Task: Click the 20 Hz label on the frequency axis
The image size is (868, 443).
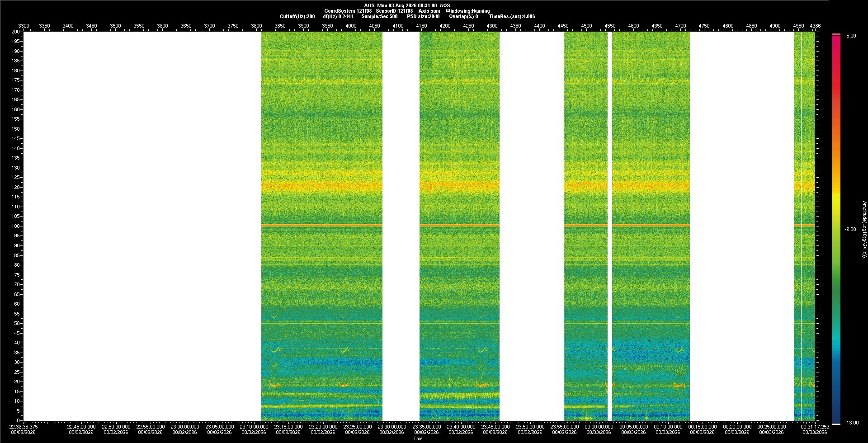Action: [x=17, y=382]
